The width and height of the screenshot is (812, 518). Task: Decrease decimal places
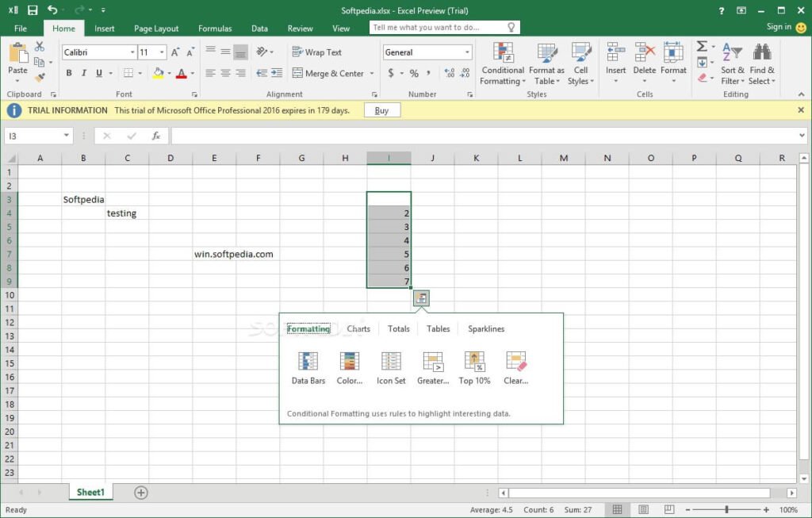[x=465, y=73]
